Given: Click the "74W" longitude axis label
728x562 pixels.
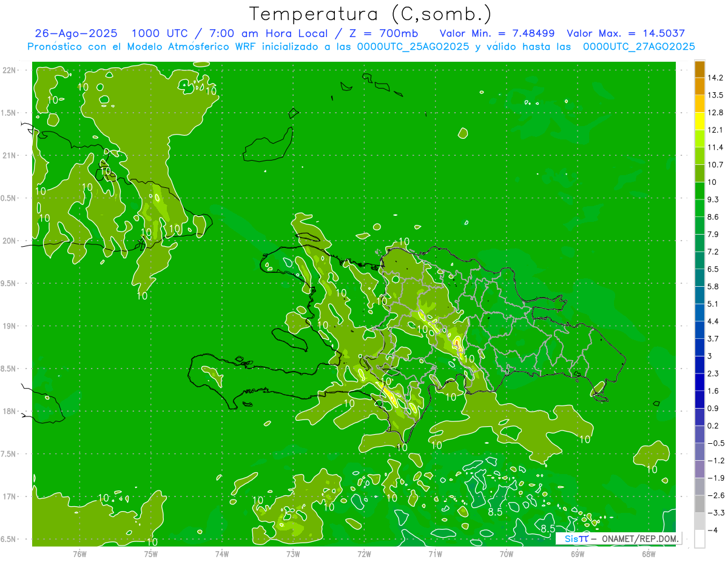Looking at the screenshot, I should click(222, 554).
